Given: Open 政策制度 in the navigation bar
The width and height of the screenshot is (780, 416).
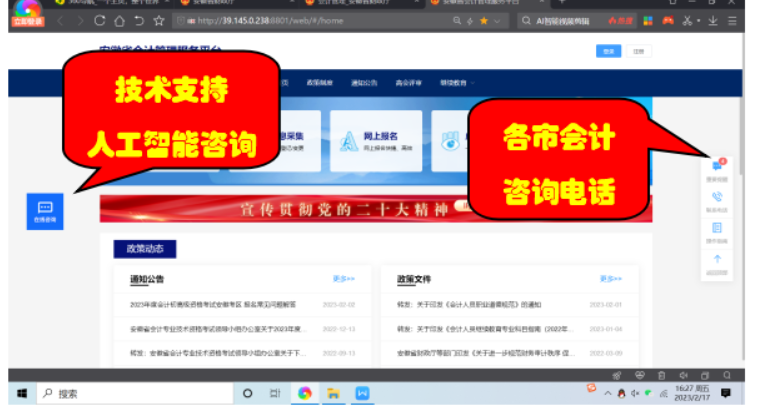Looking at the screenshot, I should [320, 83].
